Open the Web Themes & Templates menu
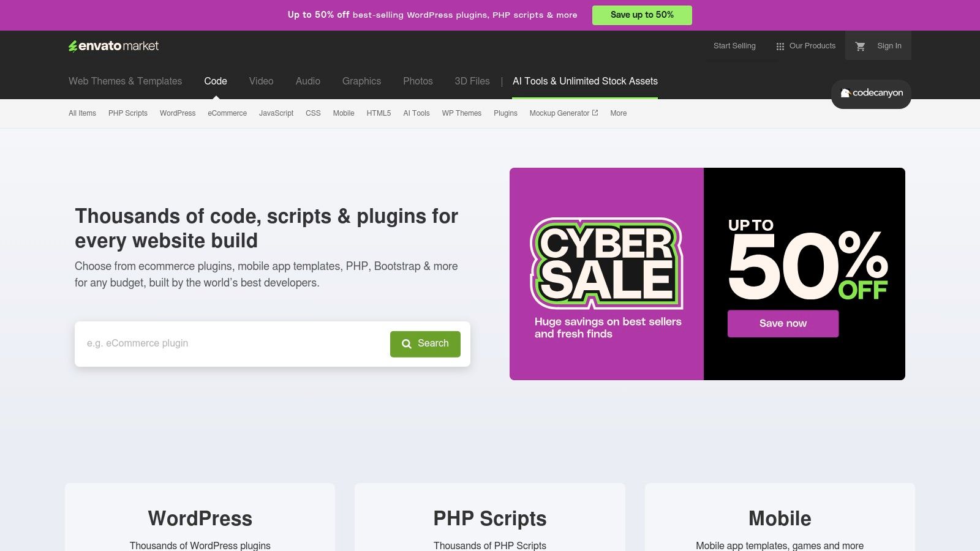The image size is (980, 551). pyautogui.click(x=125, y=81)
